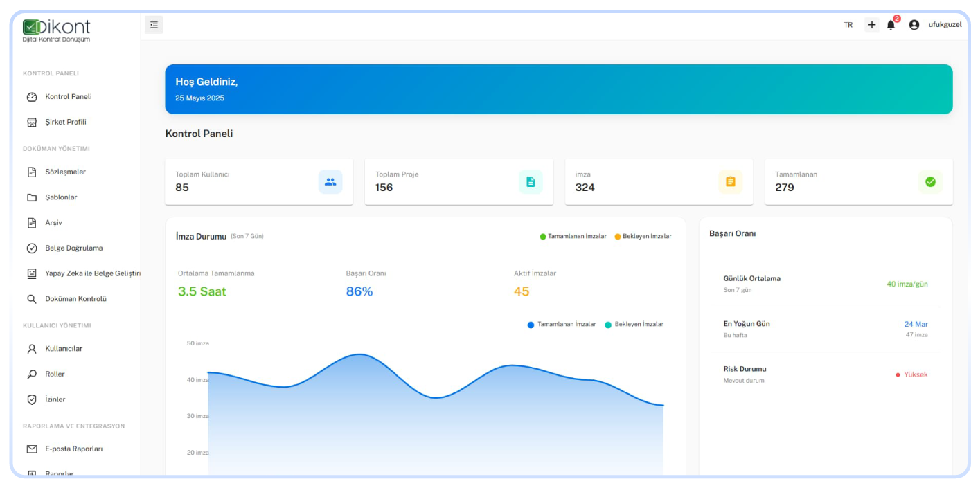The height and width of the screenshot is (488, 980).
Task: Toggle the blue Tamamlanan İmzalar chart legend
Action: [x=562, y=325]
